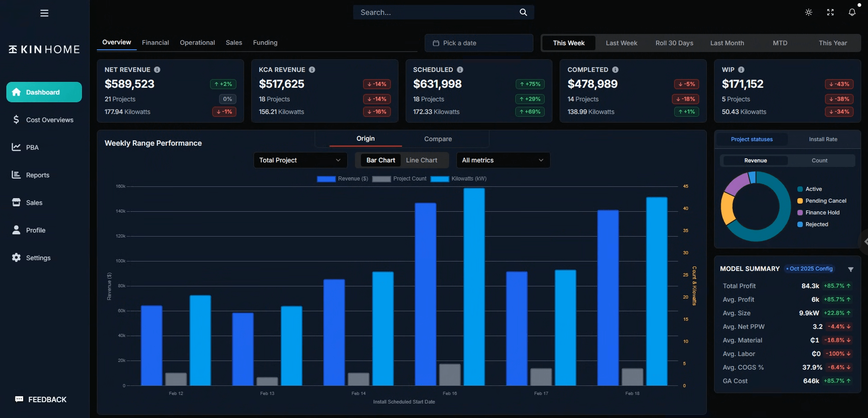Click the Oct 2025 Config badge
Viewport: 868px width, 418px height.
coord(810,269)
